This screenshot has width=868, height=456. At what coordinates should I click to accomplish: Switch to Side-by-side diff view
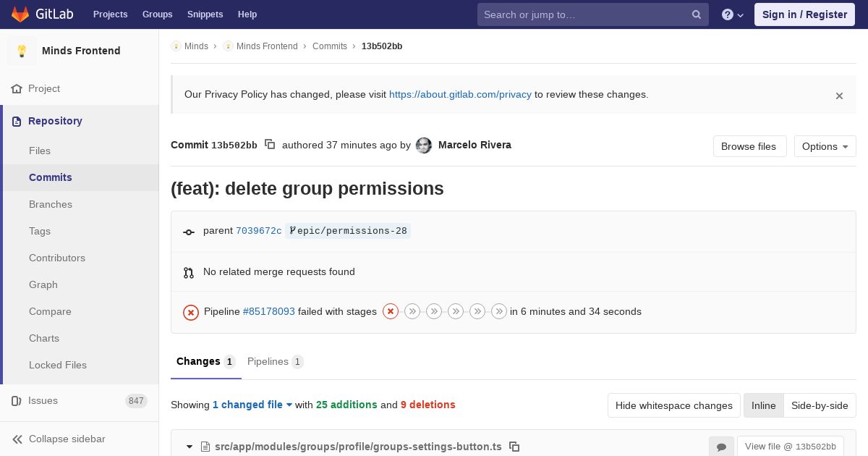[820, 405]
